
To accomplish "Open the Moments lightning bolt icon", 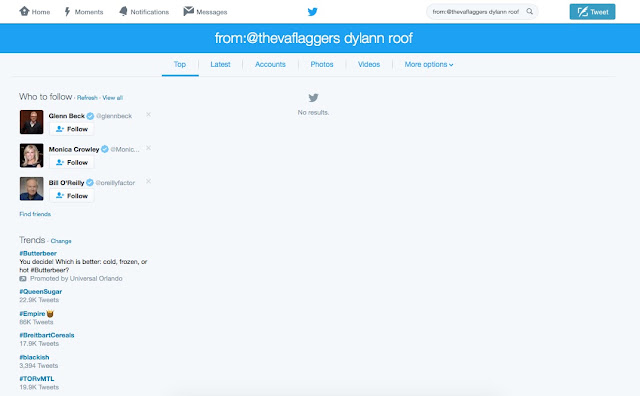I will pyautogui.click(x=67, y=11).
